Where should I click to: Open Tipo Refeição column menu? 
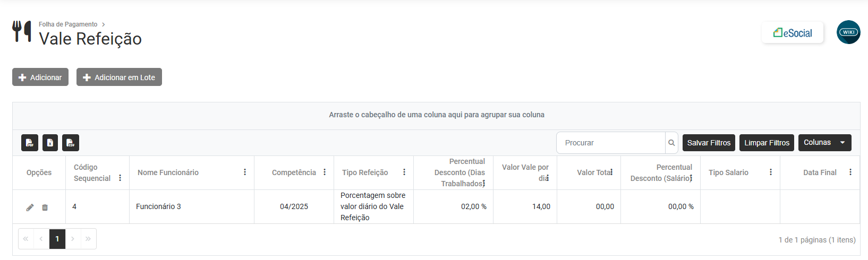(x=404, y=172)
